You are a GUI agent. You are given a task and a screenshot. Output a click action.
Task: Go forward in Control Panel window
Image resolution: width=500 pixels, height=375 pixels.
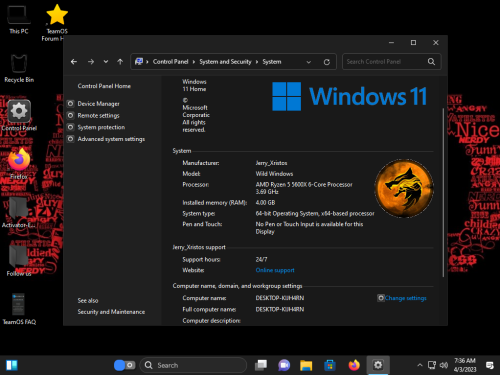click(x=91, y=62)
